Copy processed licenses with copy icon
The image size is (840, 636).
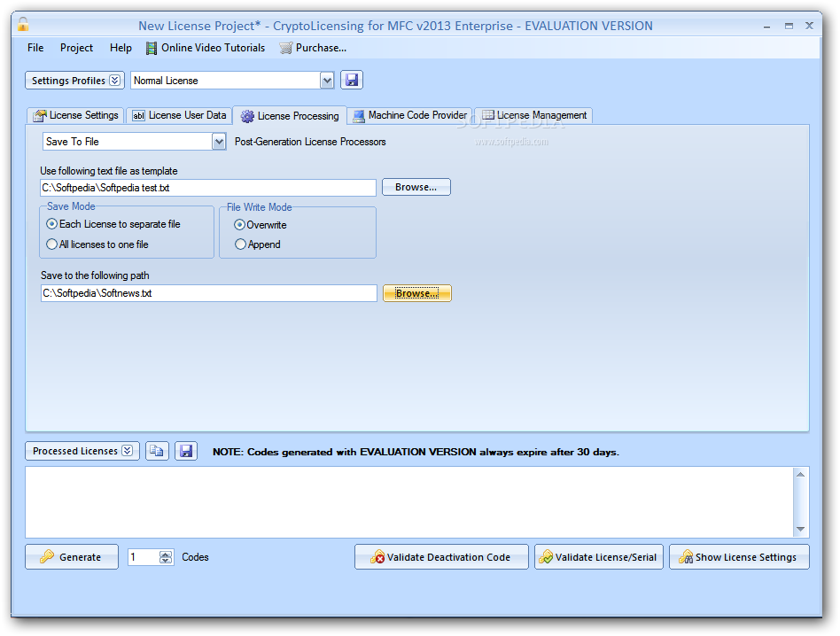click(157, 451)
